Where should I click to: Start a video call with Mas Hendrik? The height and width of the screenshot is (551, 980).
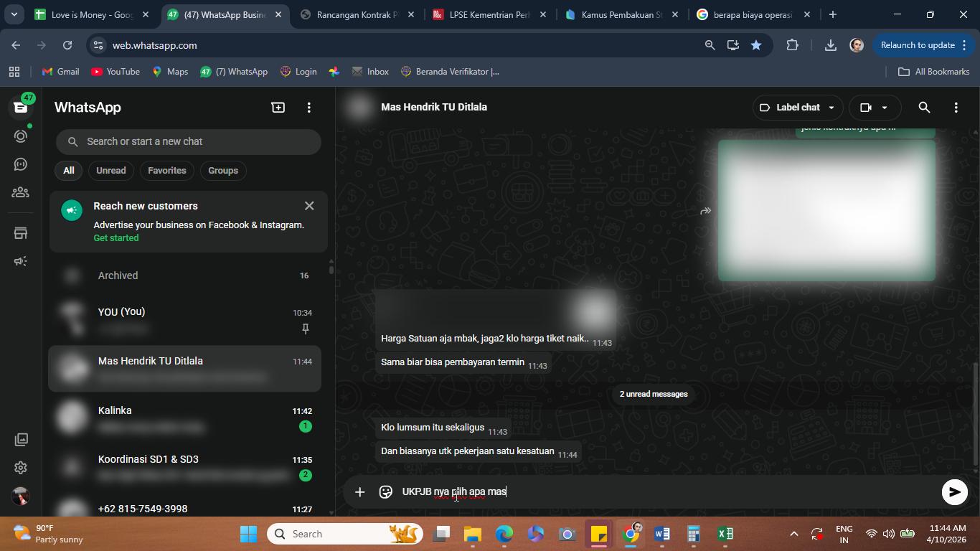coord(866,108)
